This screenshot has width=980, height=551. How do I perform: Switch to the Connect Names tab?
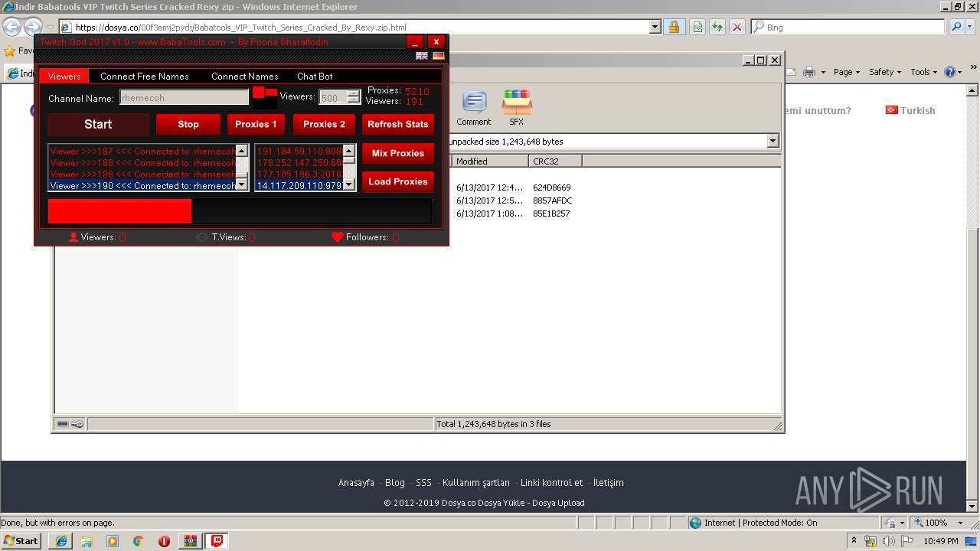[x=245, y=77]
